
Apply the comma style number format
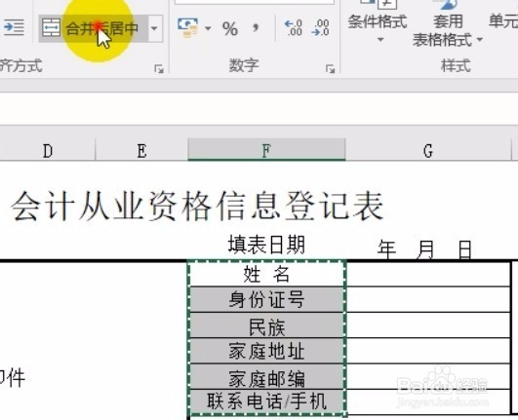point(256,27)
